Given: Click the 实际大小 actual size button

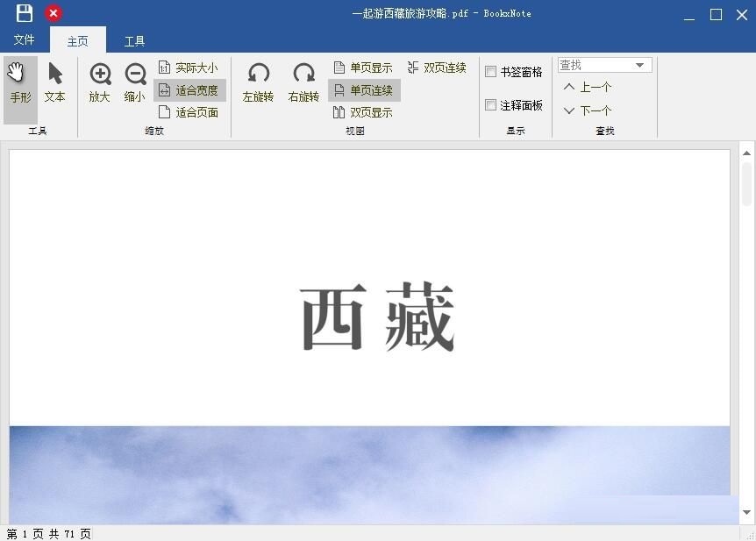Looking at the screenshot, I should click(x=189, y=67).
